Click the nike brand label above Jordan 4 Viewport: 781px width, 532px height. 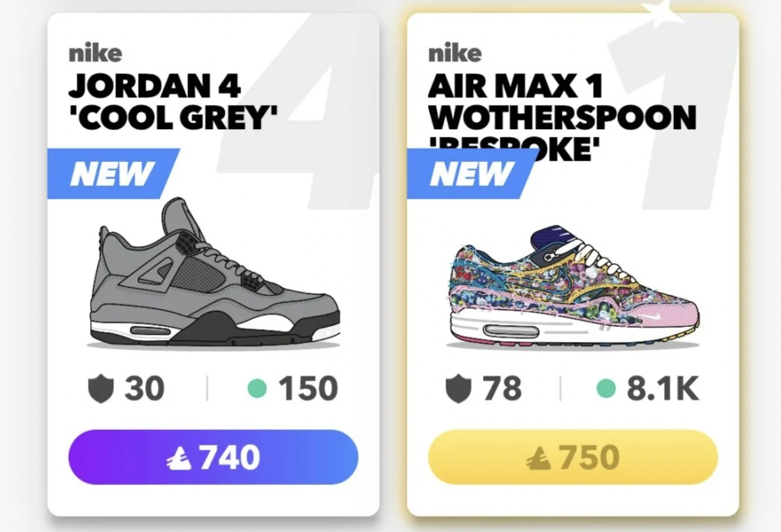click(x=95, y=54)
